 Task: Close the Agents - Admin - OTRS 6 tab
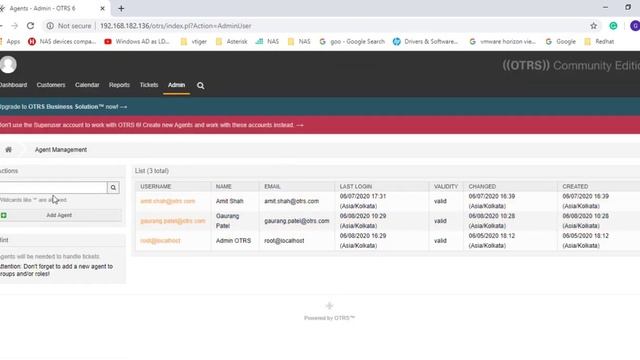click(102, 8)
